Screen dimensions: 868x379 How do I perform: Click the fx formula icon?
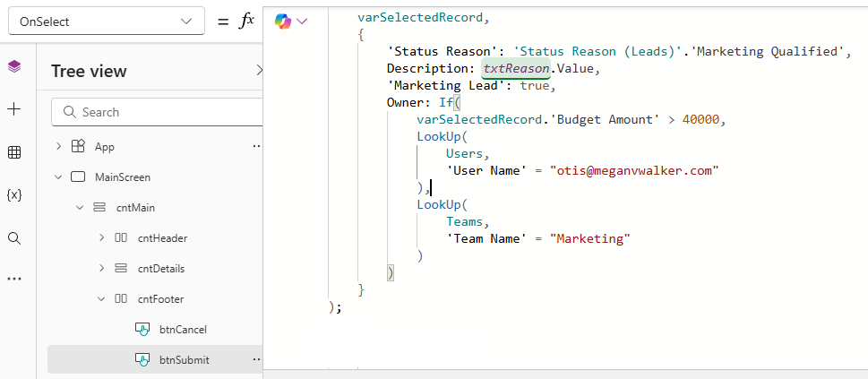246,21
